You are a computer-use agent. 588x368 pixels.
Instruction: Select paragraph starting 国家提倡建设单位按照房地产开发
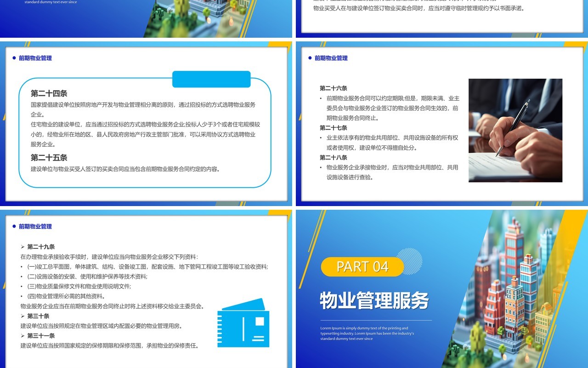click(143, 109)
